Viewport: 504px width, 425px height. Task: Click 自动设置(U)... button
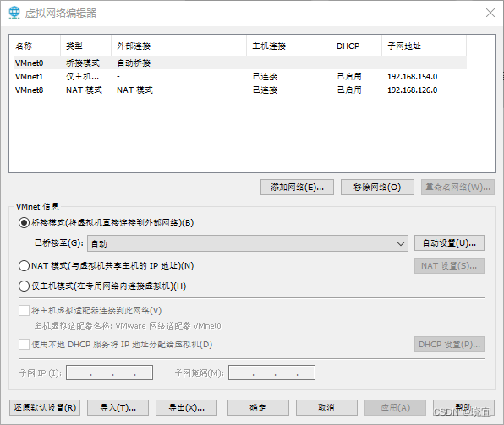pyautogui.click(x=449, y=243)
